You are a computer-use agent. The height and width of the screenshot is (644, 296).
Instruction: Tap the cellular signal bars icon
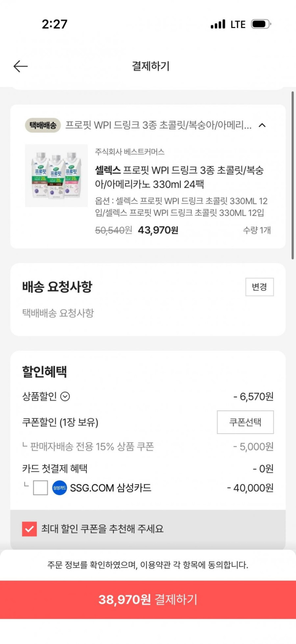tap(218, 24)
